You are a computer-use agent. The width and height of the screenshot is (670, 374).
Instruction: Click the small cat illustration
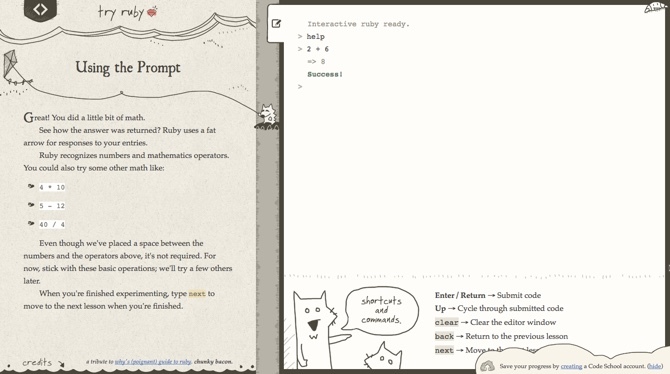[x=383, y=356]
